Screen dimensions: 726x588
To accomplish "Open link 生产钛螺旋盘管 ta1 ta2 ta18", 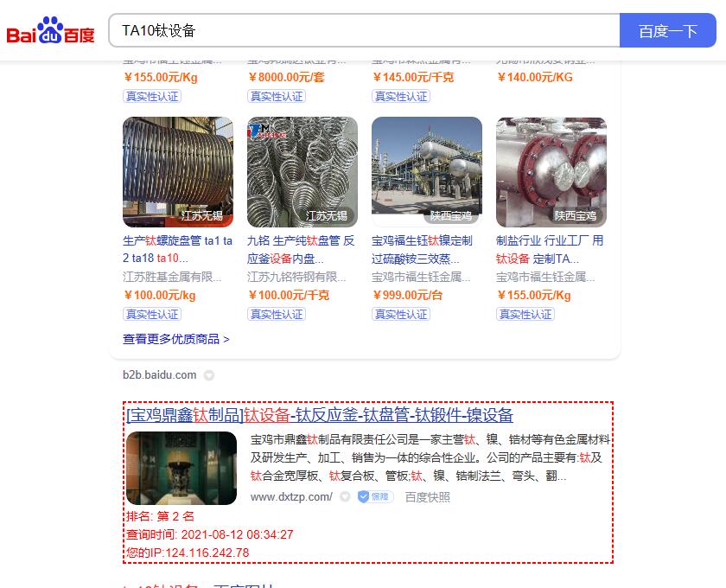I will point(178,249).
